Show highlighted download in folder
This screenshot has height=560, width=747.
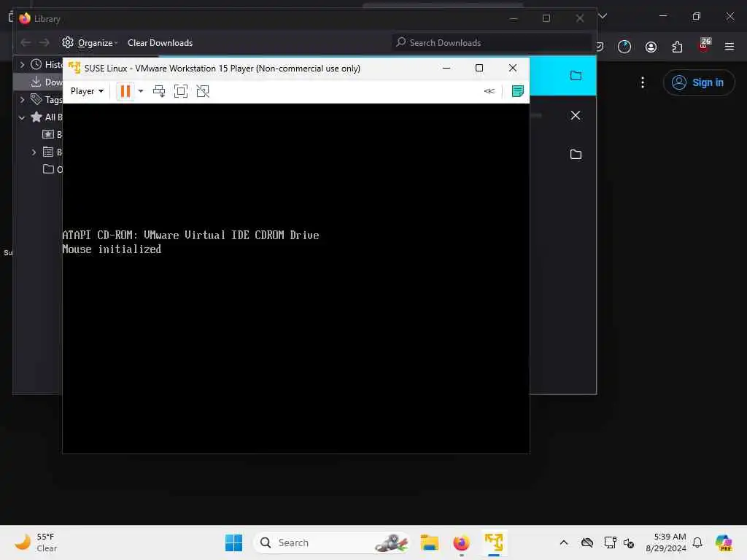(576, 75)
